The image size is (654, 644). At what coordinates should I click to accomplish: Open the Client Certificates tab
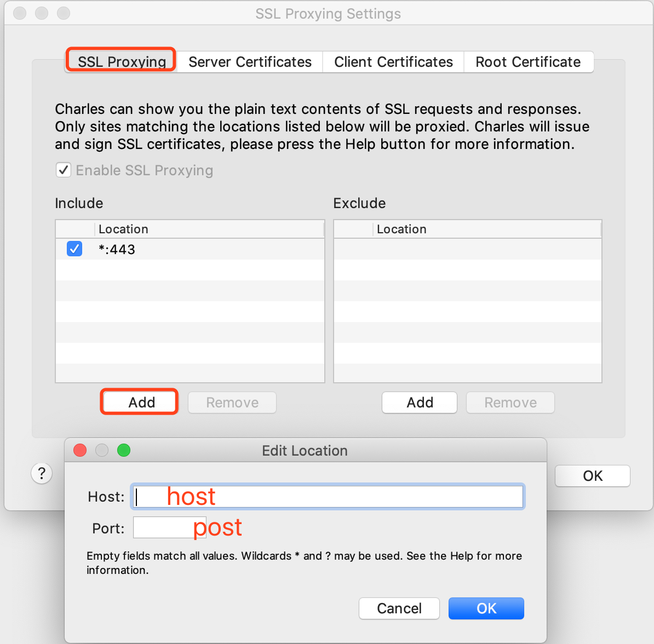tap(393, 62)
